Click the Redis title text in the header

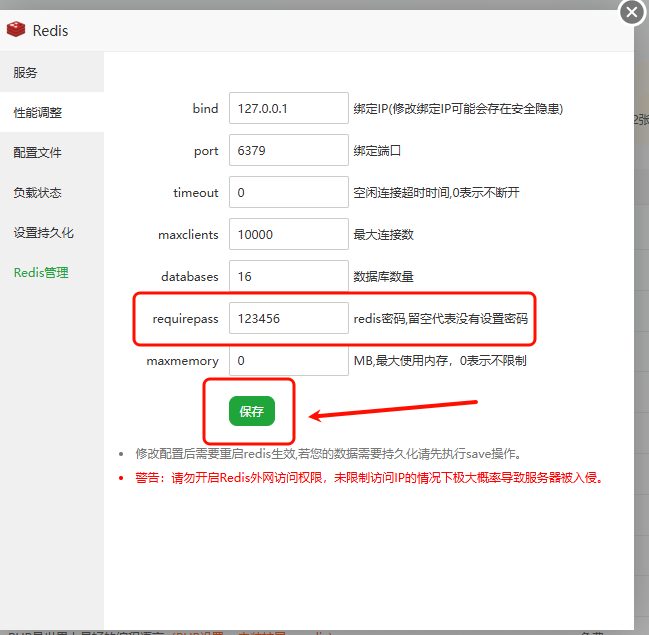pyautogui.click(x=50, y=31)
